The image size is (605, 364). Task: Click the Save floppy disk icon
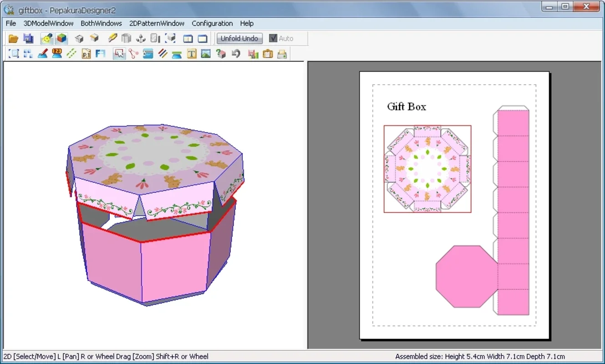tap(28, 39)
